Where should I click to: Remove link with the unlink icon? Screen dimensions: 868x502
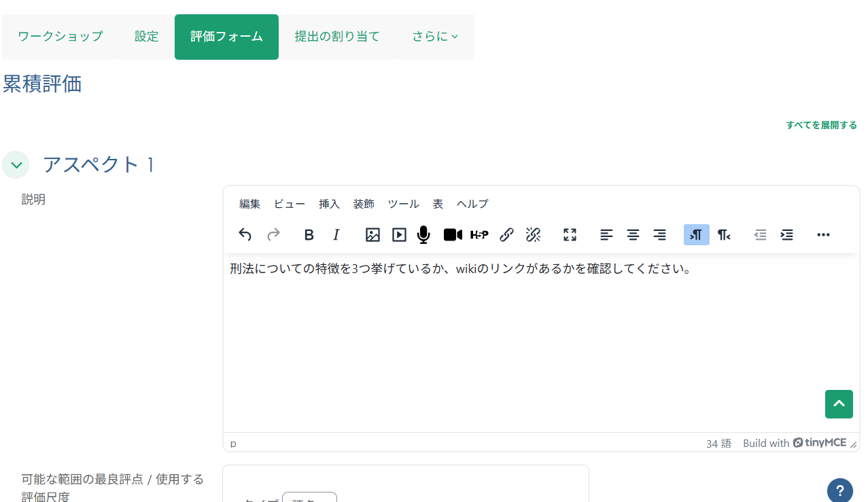click(533, 234)
